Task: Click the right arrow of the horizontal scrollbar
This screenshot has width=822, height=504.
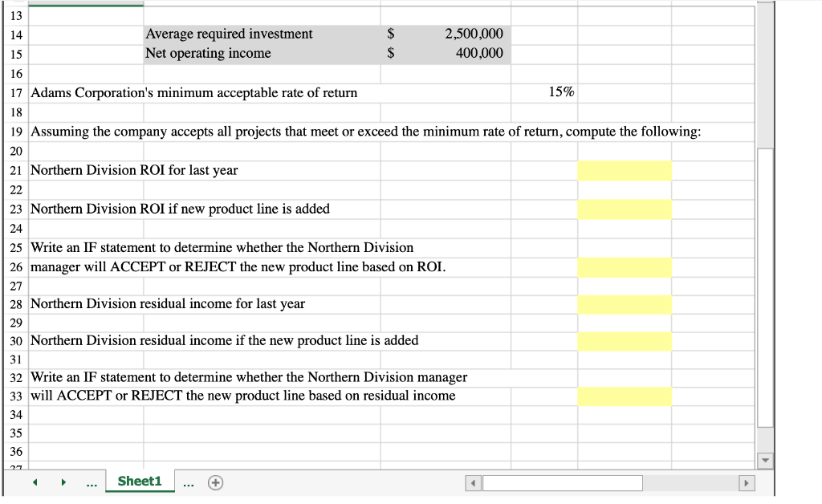Action: (x=747, y=482)
